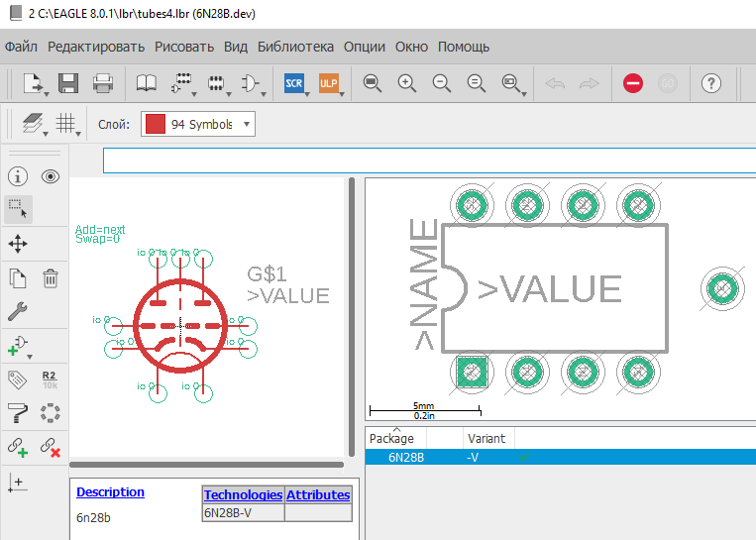
Task: Open Help question mark icon
Action: [710, 83]
